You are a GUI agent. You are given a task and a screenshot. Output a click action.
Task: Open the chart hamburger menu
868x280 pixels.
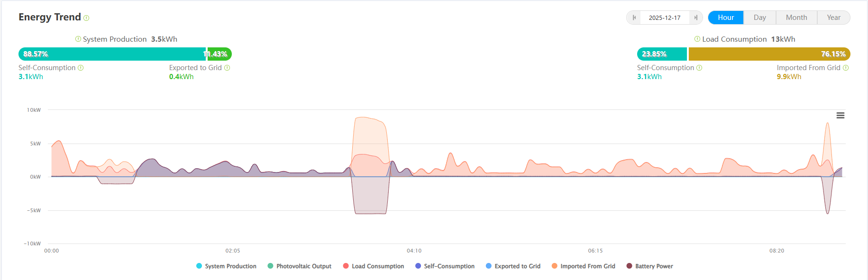(x=841, y=116)
